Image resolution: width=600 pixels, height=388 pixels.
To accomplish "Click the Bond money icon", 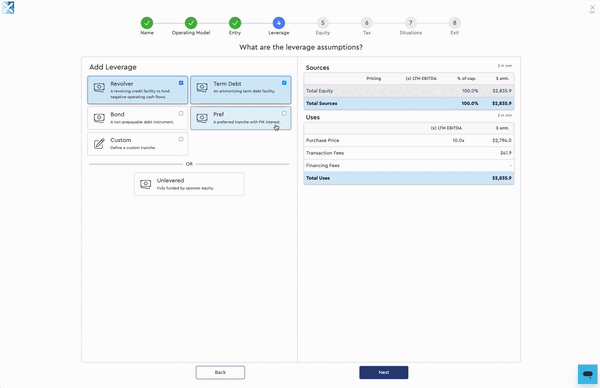I will [99, 118].
